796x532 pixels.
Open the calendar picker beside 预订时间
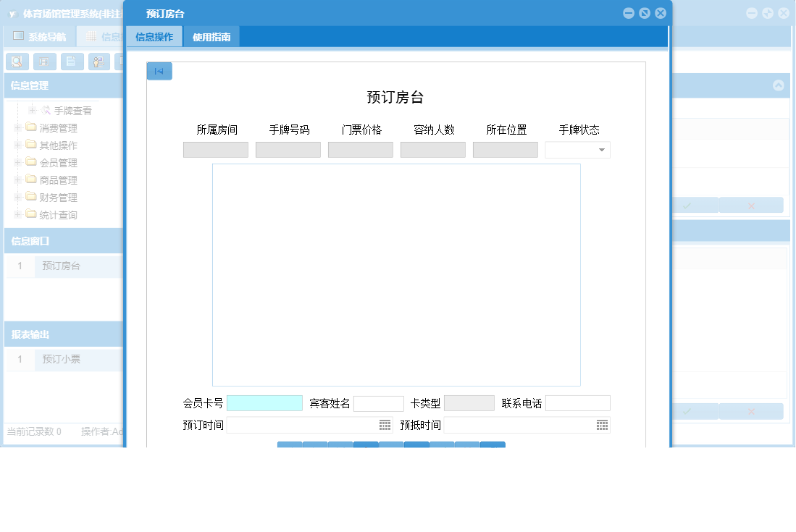(384, 425)
